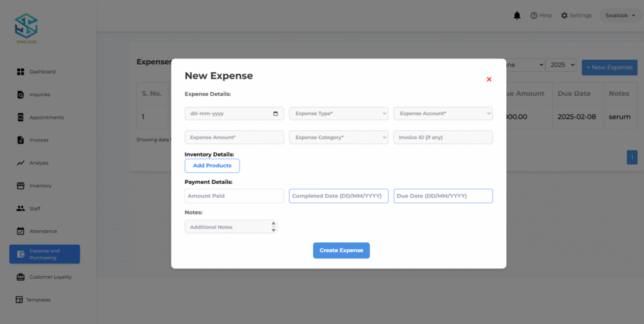The height and width of the screenshot is (324, 644).
Task: Click the Additional Notes stepper arrows
Action: coord(273,226)
